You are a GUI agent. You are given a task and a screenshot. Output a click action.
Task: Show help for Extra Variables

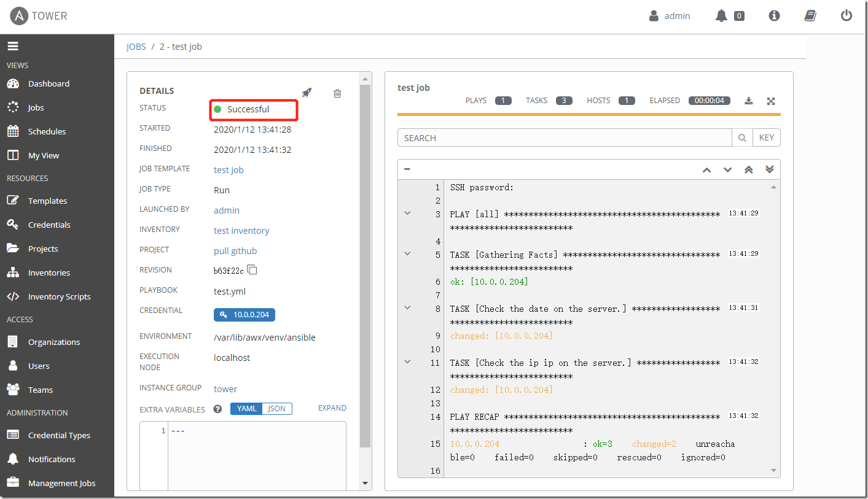tap(217, 409)
